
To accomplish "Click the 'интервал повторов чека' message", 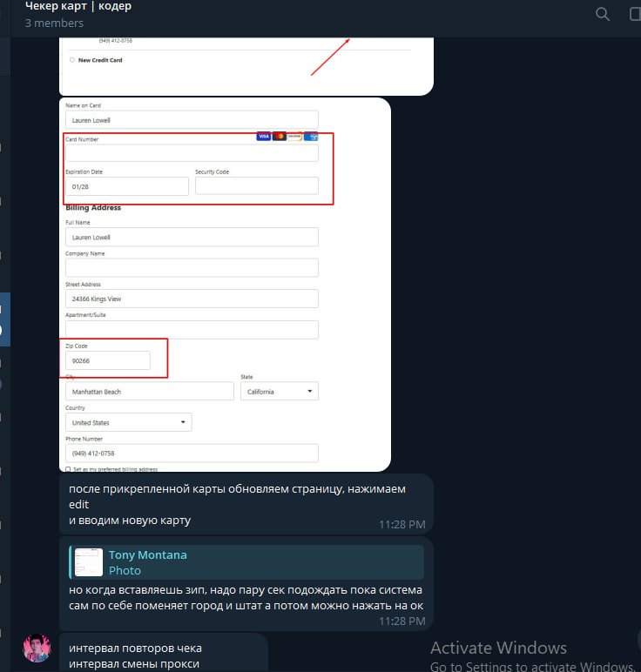I will coord(135,648).
